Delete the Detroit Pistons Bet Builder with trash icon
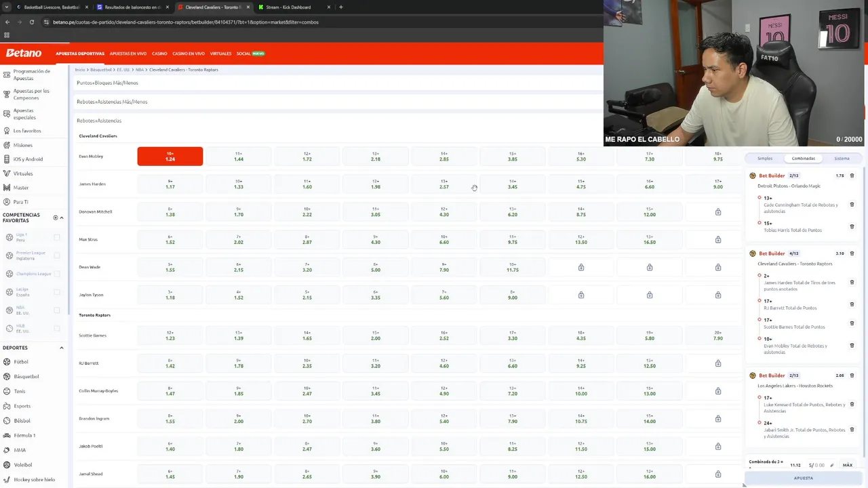The width and height of the screenshot is (868, 488). tap(852, 176)
